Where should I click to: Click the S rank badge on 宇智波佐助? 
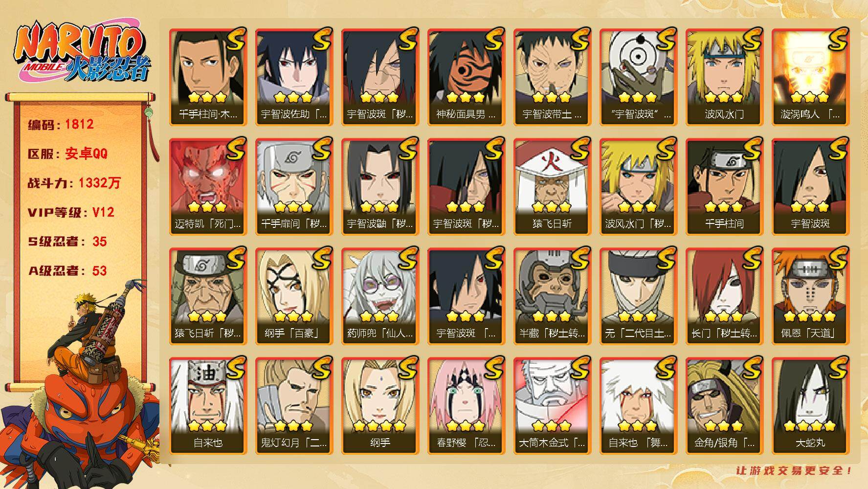320,38
